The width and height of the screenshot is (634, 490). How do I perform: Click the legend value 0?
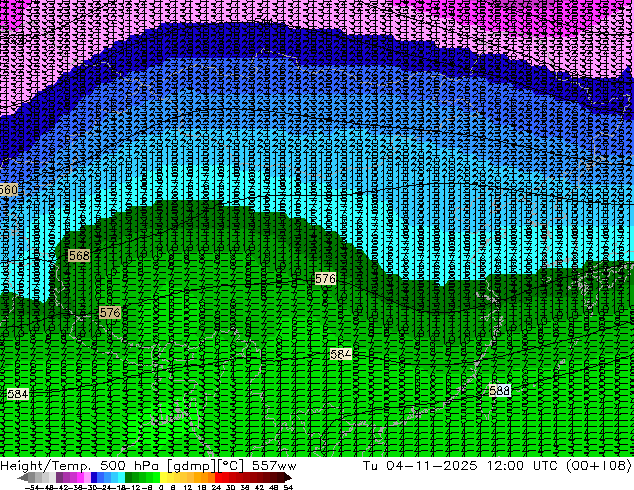coord(161,487)
